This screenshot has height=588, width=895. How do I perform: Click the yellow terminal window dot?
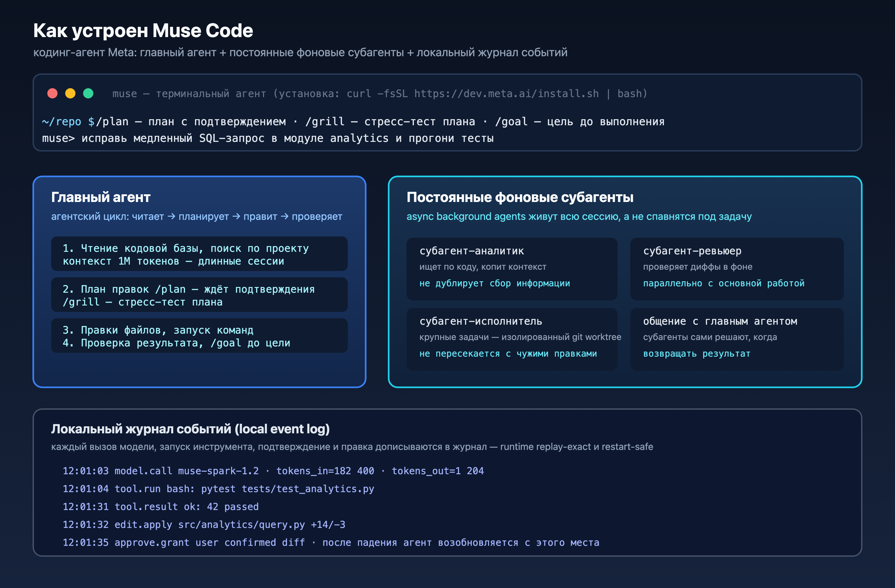(x=70, y=93)
